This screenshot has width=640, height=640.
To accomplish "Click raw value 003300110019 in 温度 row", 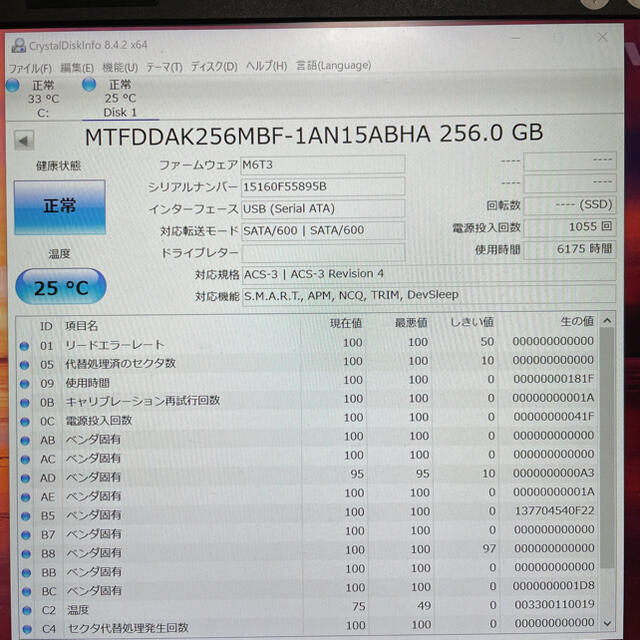I will click(554, 604).
